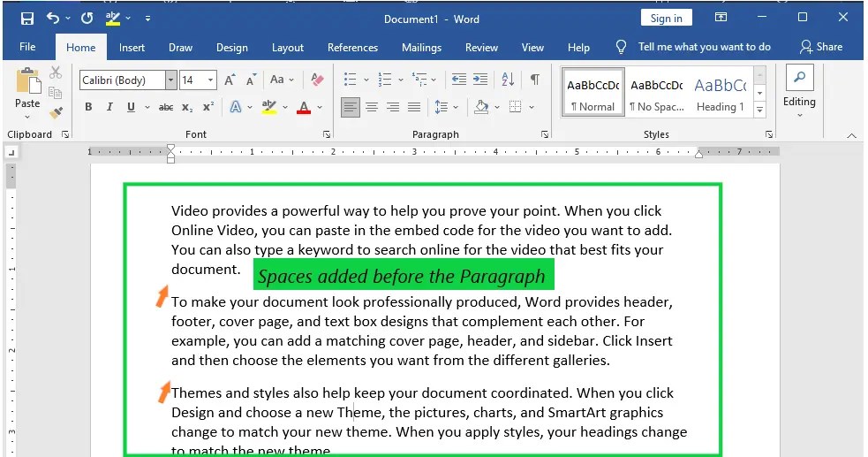The height and width of the screenshot is (457, 868).
Task: Expand the Styles gallery More arrow
Action: coord(760,110)
